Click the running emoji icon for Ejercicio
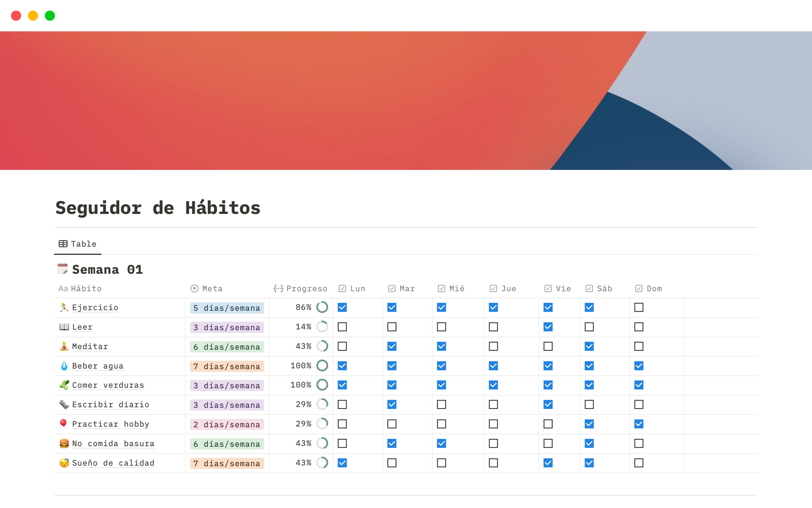This screenshot has width=812, height=508. click(x=63, y=307)
